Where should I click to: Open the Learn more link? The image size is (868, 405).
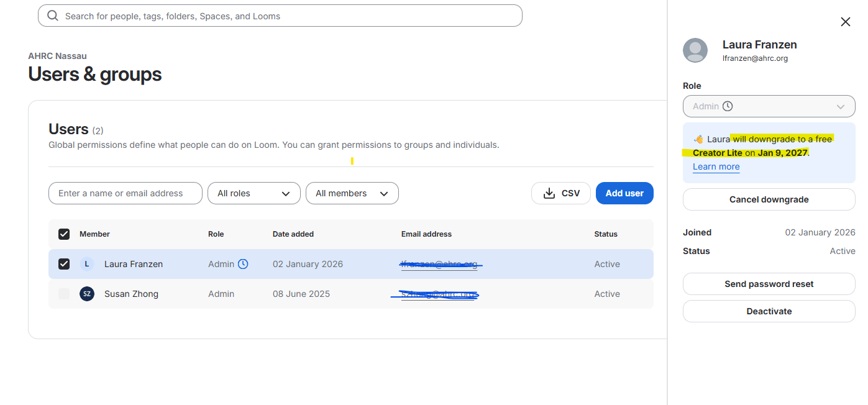716,166
